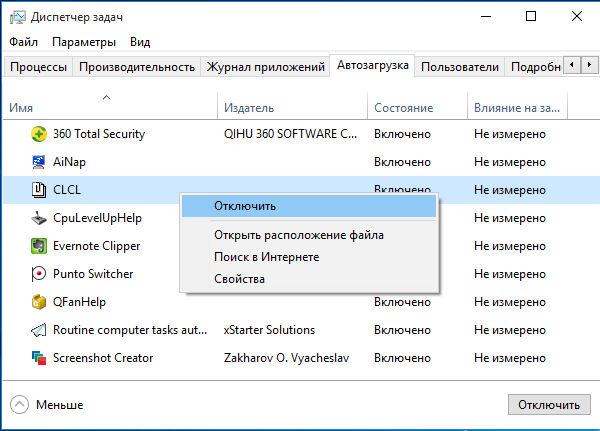The width and height of the screenshot is (600, 431).
Task: Click the Routine computer tasks icon
Action: [39, 329]
